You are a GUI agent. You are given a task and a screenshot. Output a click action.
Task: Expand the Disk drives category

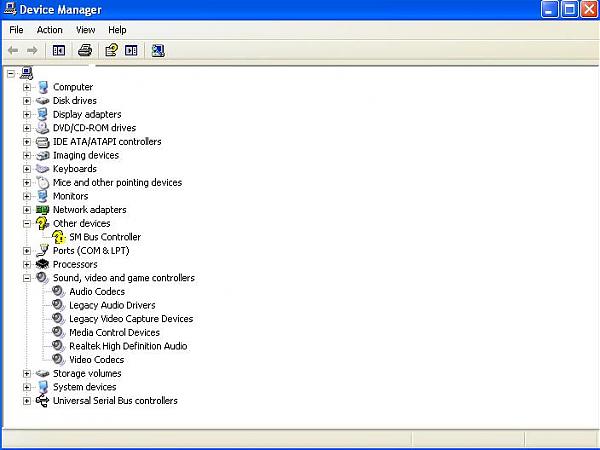coord(26,101)
